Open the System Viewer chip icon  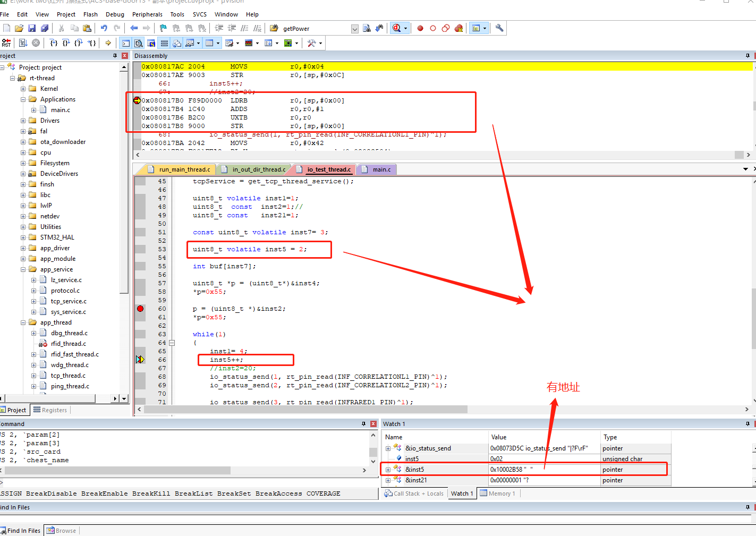[288, 43]
